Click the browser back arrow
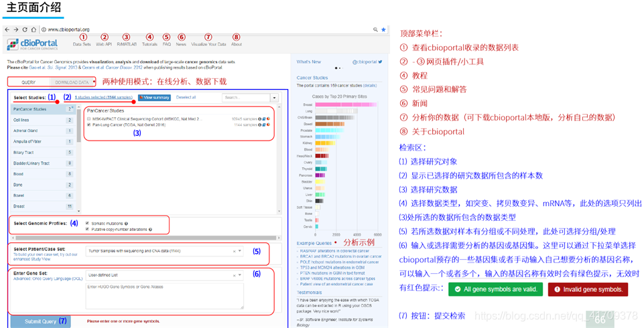Screen dimensions: 644x328 [7, 29]
